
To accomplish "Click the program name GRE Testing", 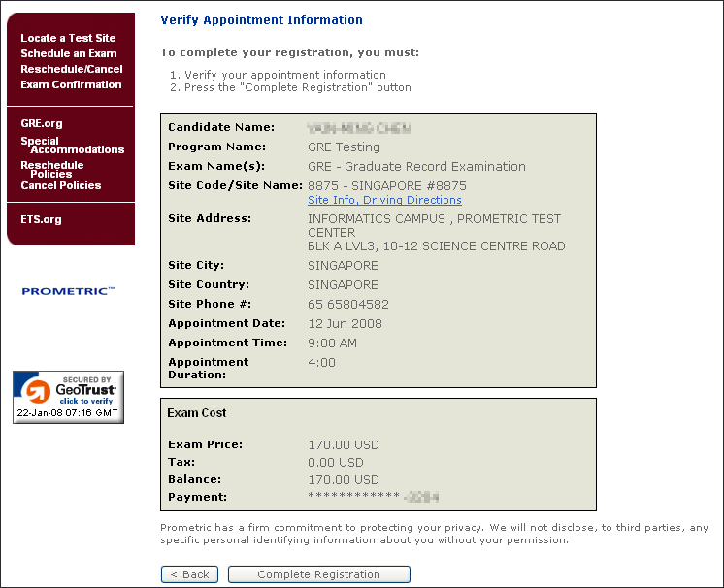I will coord(344,147).
